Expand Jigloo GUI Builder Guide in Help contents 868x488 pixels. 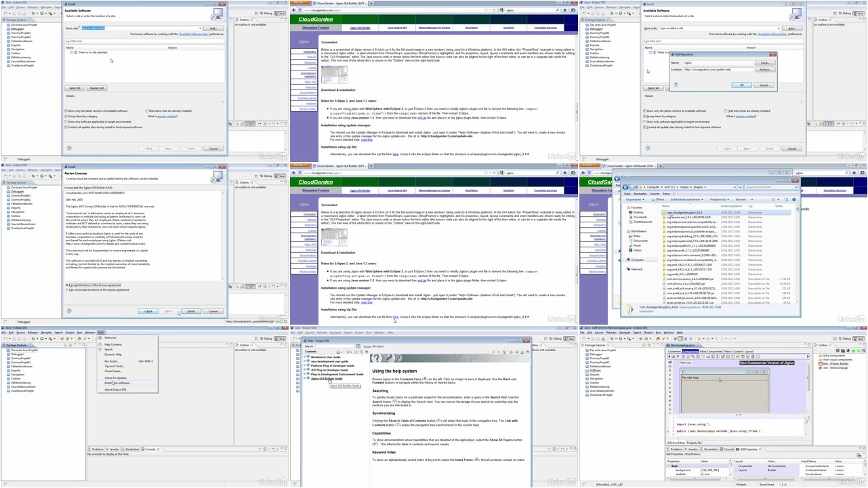click(x=304, y=378)
